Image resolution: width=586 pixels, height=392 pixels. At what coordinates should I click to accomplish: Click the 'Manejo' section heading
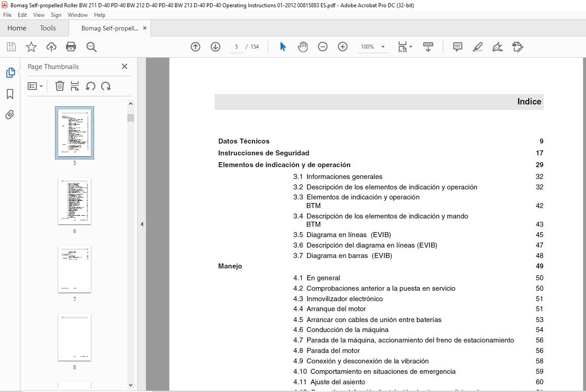coord(230,266)
